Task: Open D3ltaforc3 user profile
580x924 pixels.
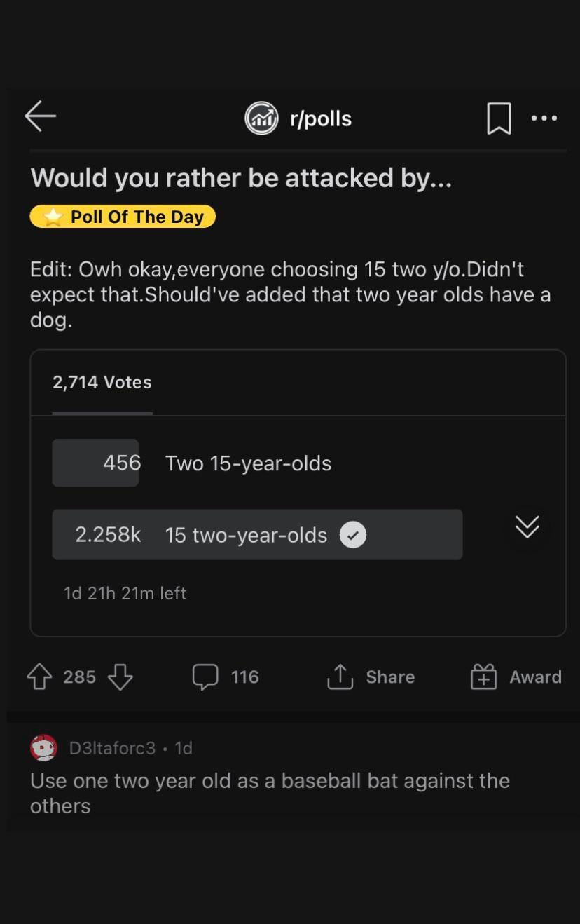Action: 112,748
